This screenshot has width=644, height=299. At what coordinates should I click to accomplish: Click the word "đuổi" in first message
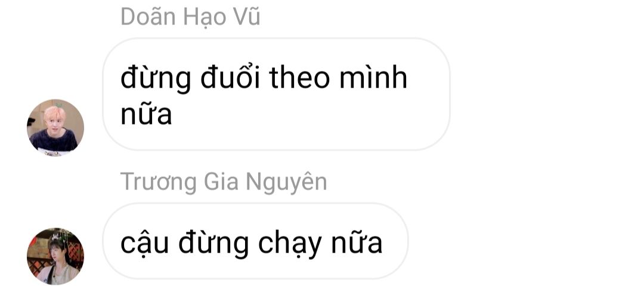230,77
